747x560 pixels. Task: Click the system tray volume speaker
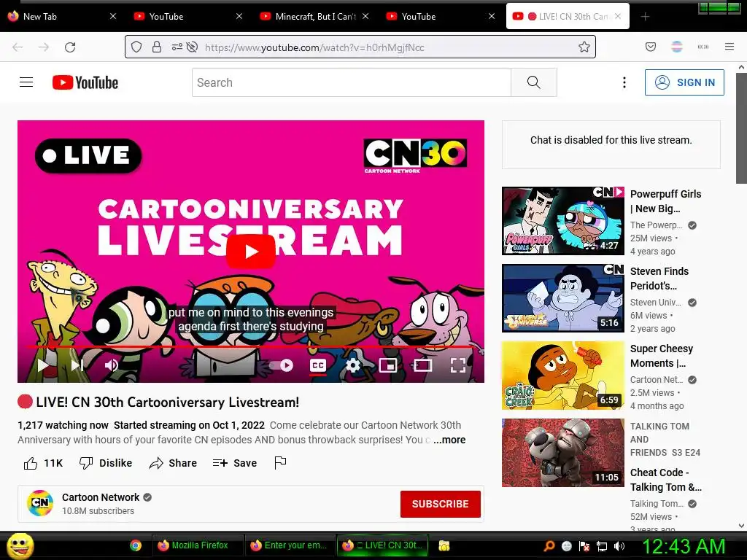619,546
